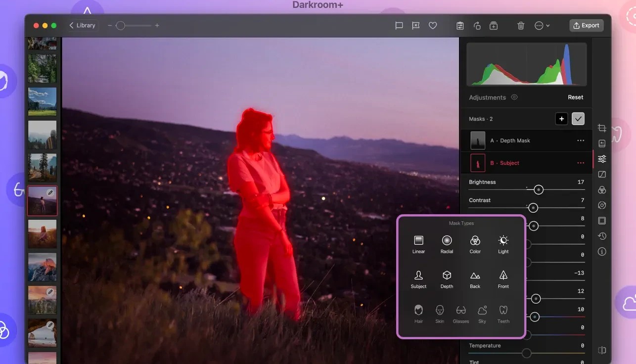Reject the photo with X flag
This screenshot has width=636, height=364.
coord(416,26)
